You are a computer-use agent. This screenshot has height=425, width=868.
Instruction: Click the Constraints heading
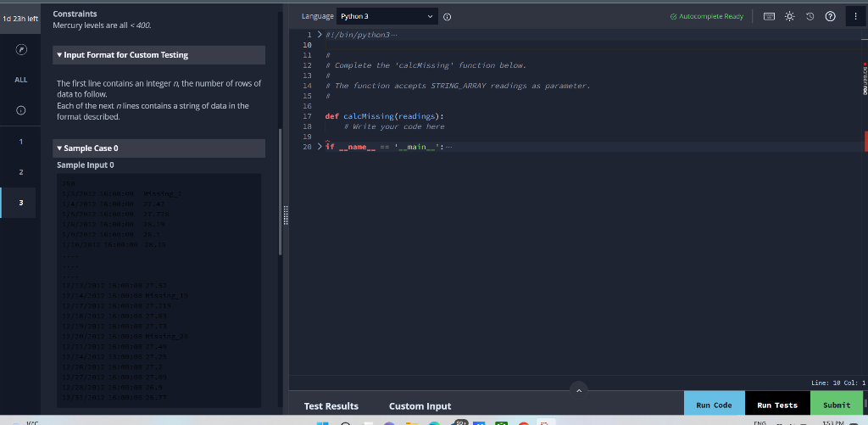[75, 14]
